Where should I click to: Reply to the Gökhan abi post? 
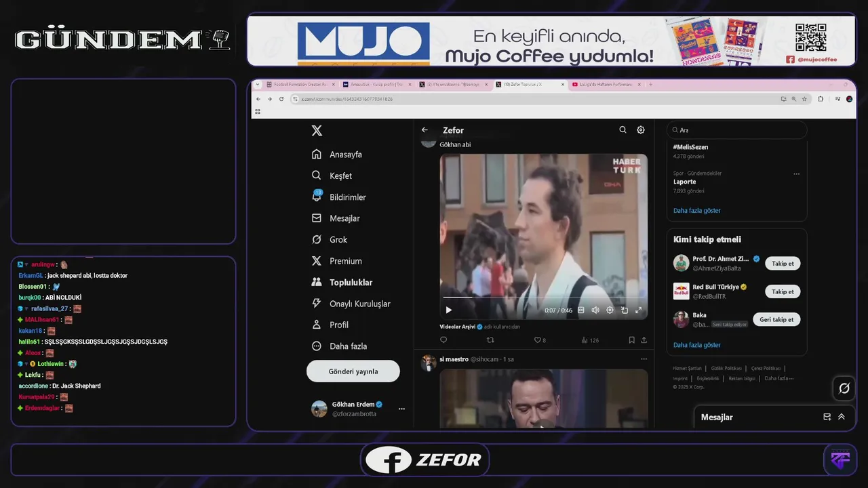(x=443, y=340)
